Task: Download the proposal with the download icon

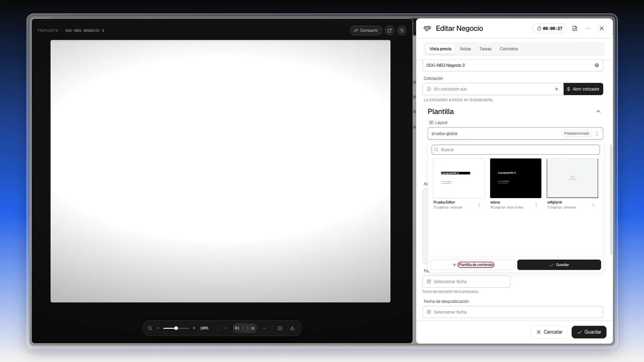Action: (x=292, y=328)
